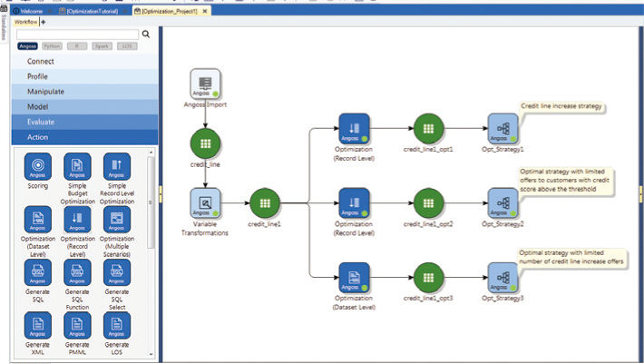Click the credit_line dataset node

pos(205,143)
